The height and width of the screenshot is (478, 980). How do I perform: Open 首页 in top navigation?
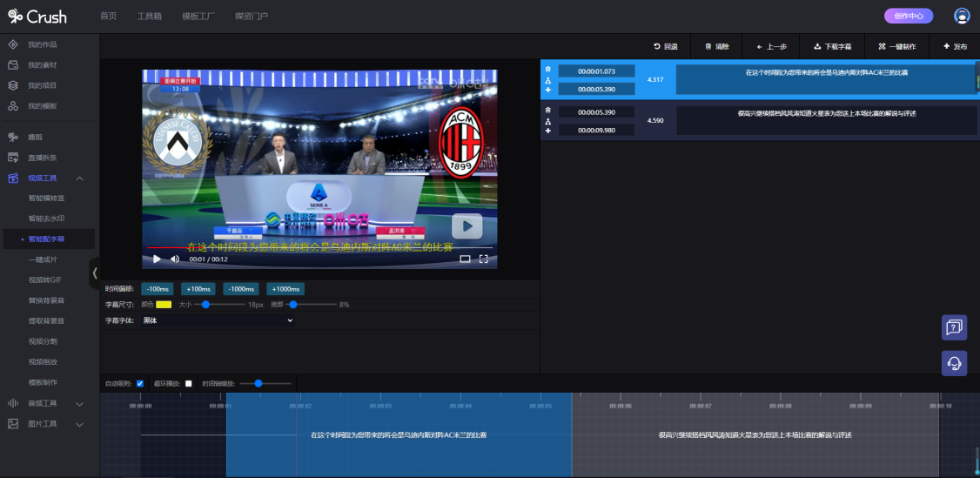point(108,17)
